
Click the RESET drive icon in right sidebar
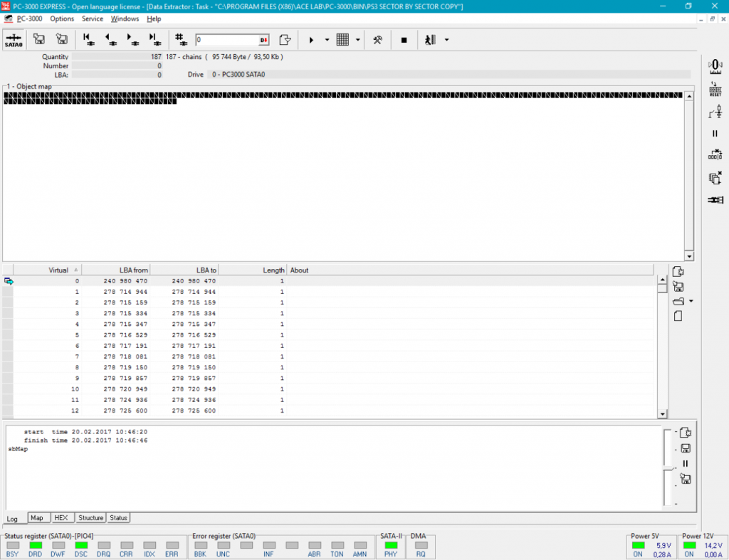tap(715, 89)
